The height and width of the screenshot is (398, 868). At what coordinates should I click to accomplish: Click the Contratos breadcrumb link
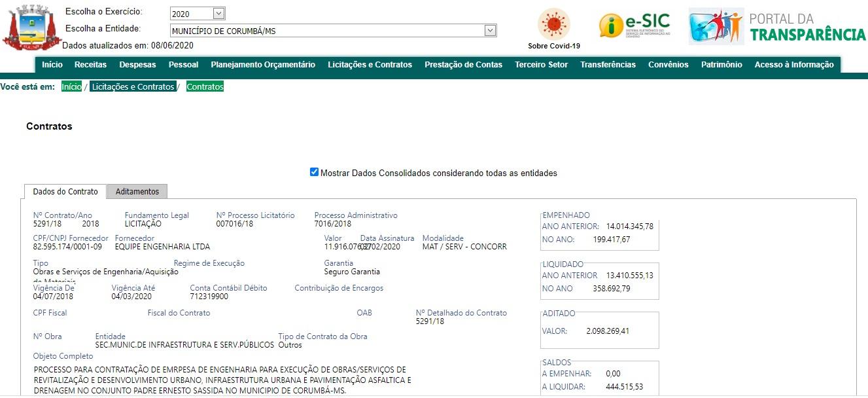coord(205,87)
